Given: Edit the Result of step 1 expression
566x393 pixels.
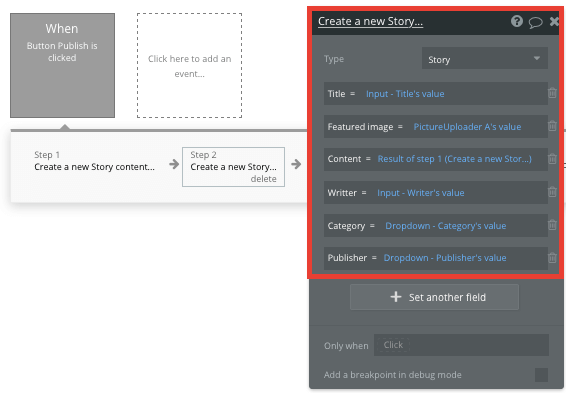Looking at the screenshot, I should (x=454, y=159).
